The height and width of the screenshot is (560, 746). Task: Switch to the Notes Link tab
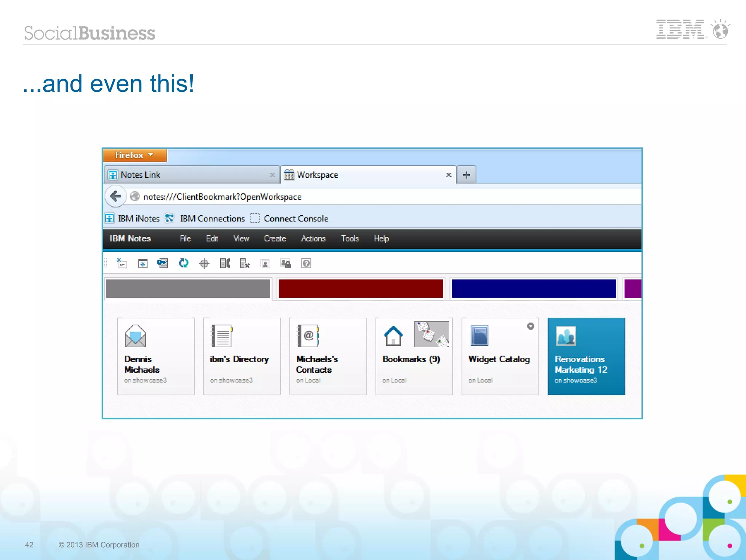[192, 175]
